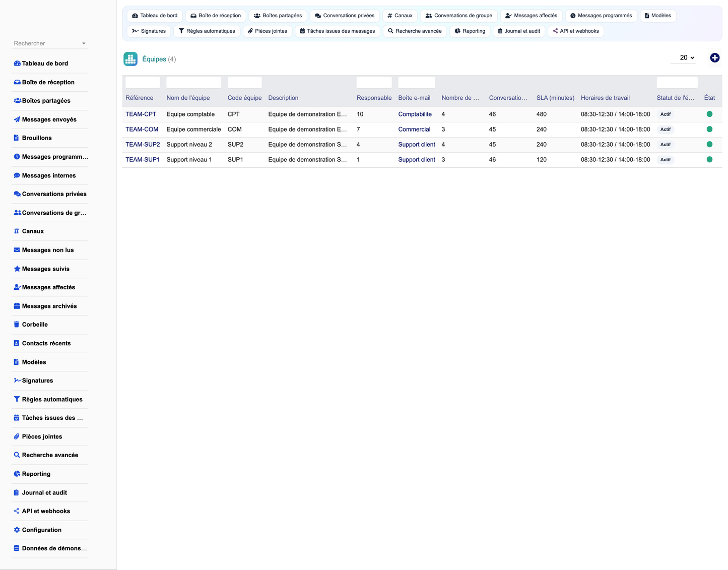
Task: Click API et webhooks top button
Action: pos(576,31)
